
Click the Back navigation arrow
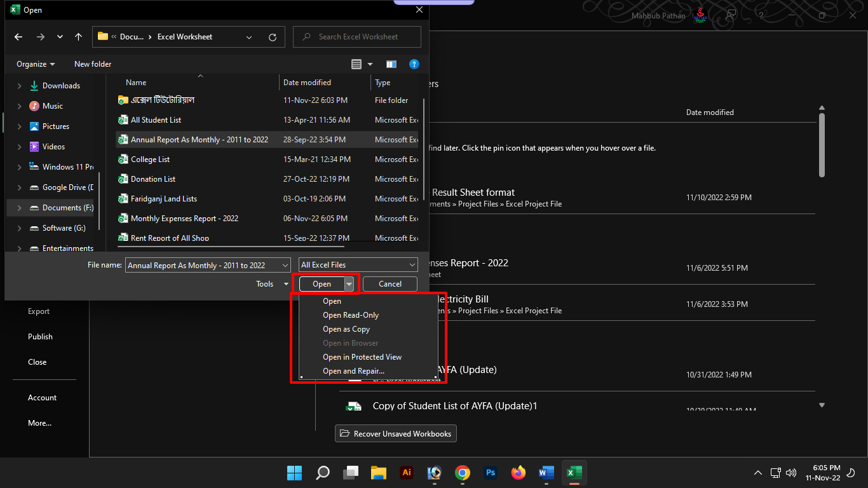18,37
